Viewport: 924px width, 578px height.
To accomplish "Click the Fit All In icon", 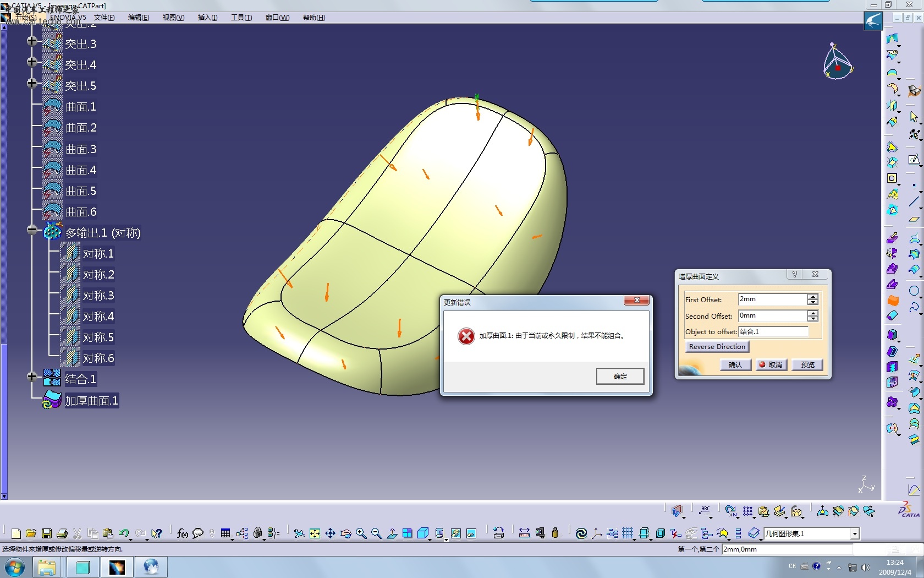I will [x=315, y=533].
